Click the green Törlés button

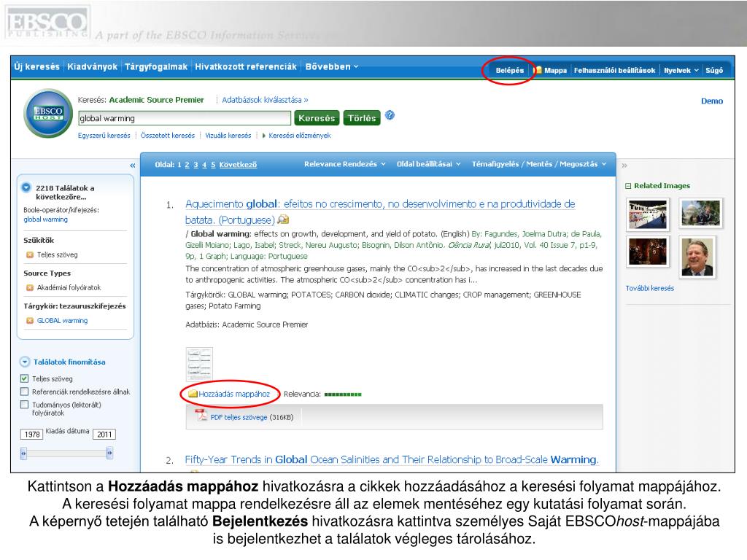tap(362, 117)
